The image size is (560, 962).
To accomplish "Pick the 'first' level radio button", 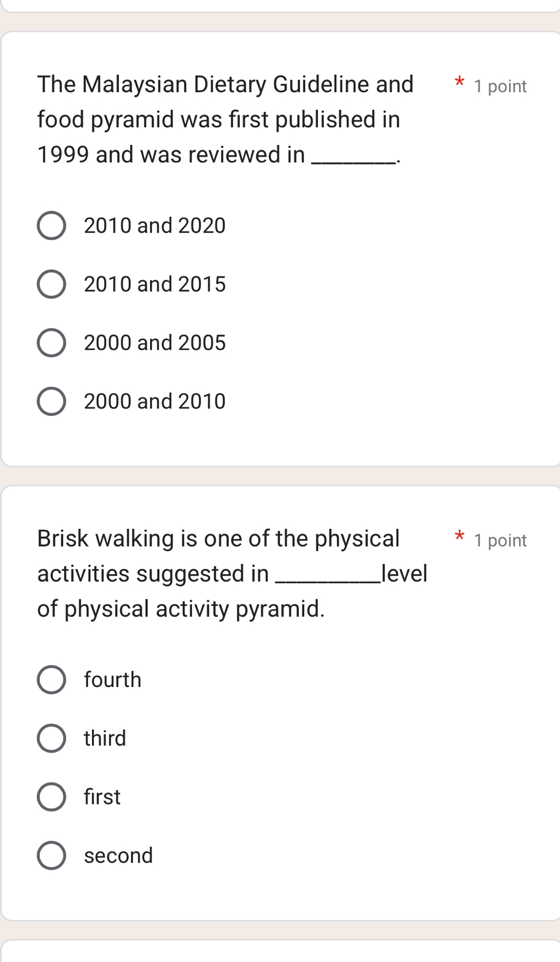I will click(51, 797).
